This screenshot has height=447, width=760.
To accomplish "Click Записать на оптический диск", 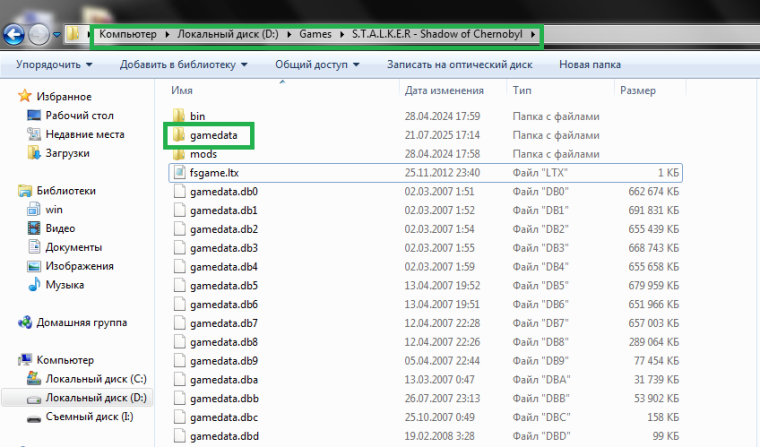I will [x=459, y=64].
